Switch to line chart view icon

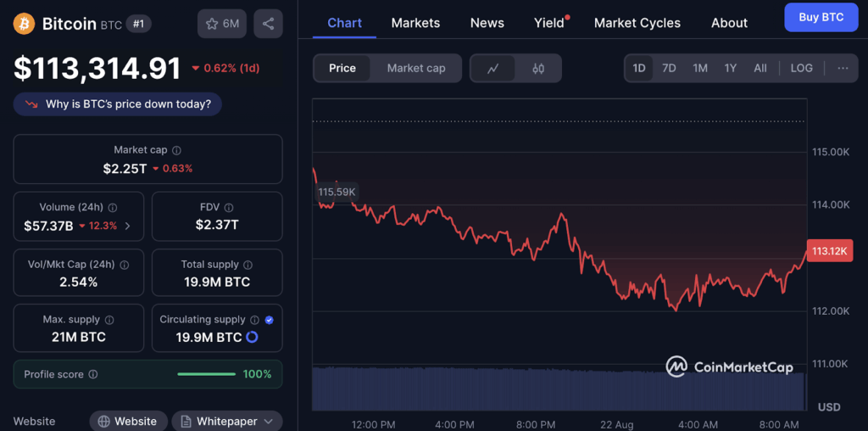[493, 69]
